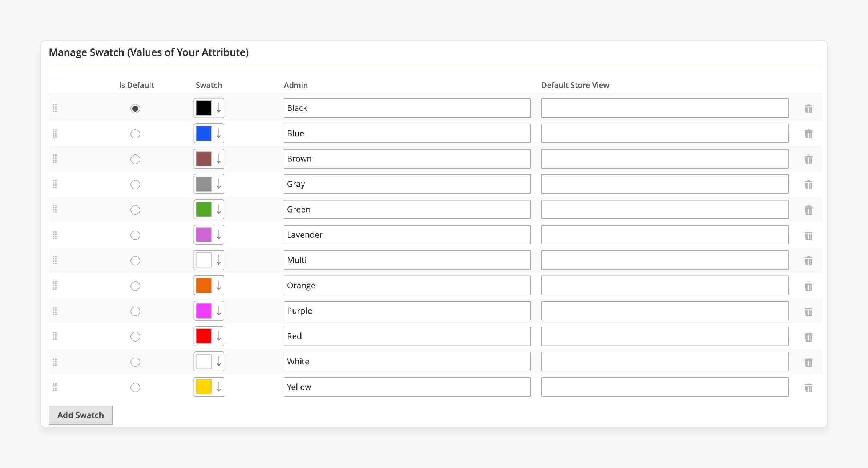Delete the Orange swatch row
This screenshot has width=868, height=468.
click(x=808, y=286)
